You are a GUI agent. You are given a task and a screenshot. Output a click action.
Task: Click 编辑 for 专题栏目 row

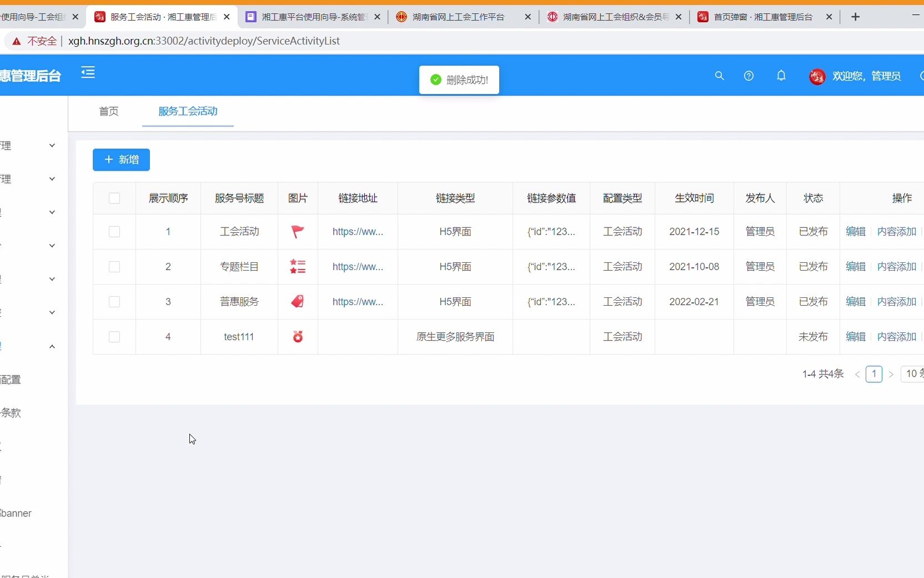tap(856, 267)
